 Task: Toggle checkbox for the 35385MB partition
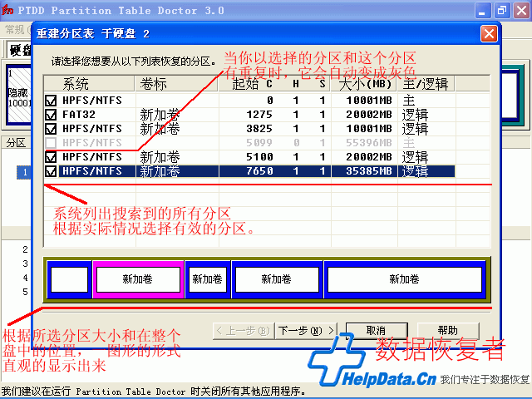coord(51,171)
